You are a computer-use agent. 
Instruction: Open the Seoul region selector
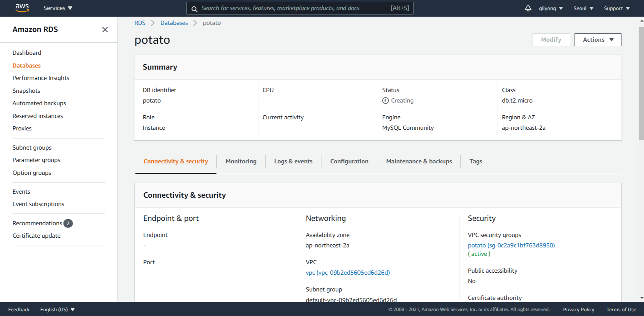(x=583, y=8)
